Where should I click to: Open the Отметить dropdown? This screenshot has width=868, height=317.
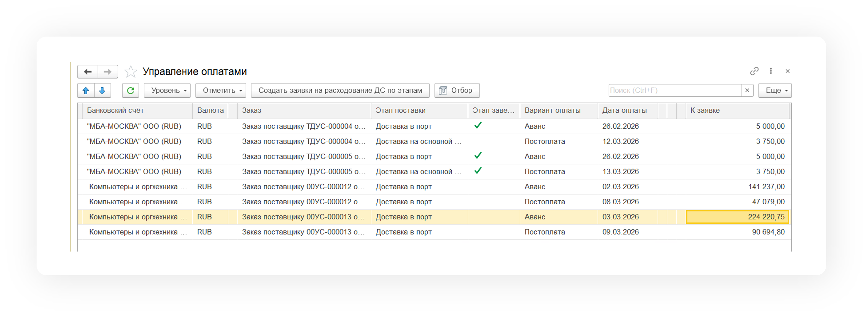[x=221, y=91]
